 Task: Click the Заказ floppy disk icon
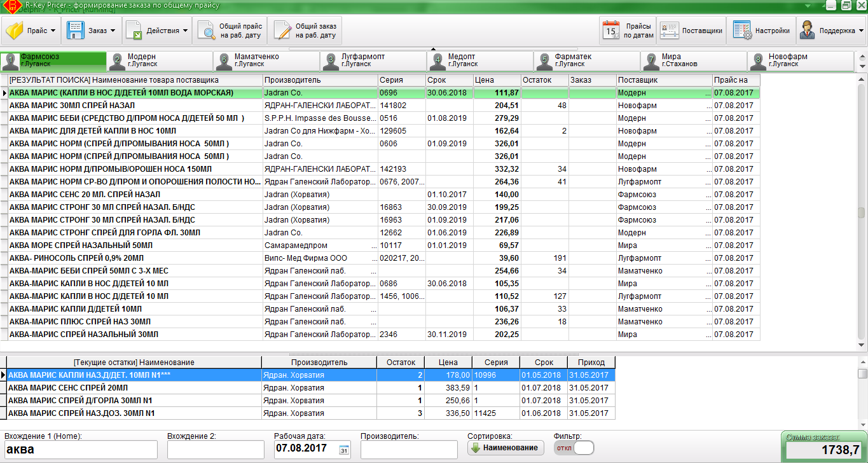point(76,30)
